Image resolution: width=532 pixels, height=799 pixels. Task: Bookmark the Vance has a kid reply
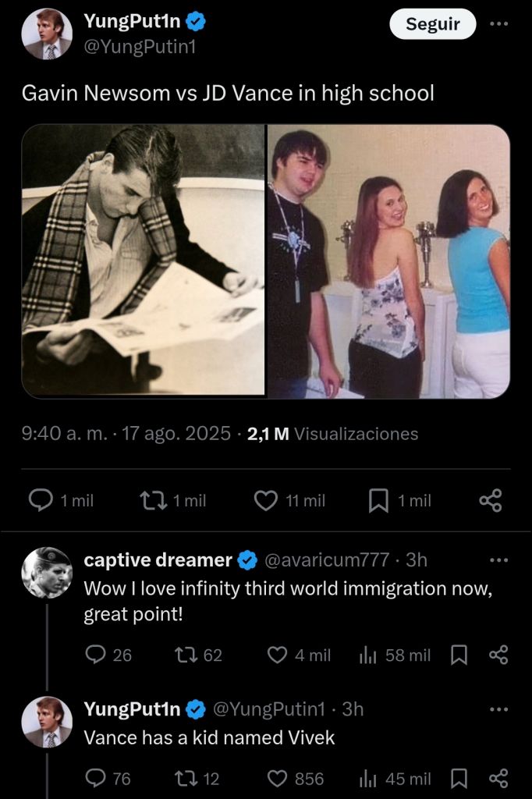coord(459,779)
